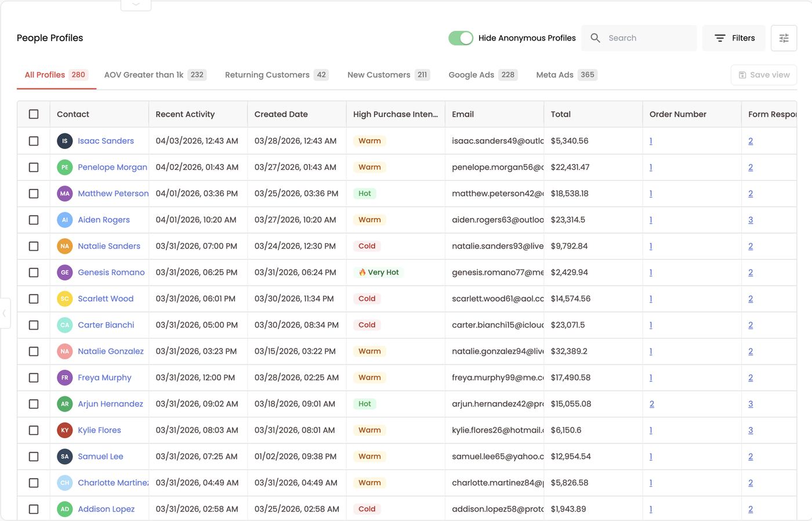Switch to All Profiles tab
The image size is (812, 521).
pos(56,75)
